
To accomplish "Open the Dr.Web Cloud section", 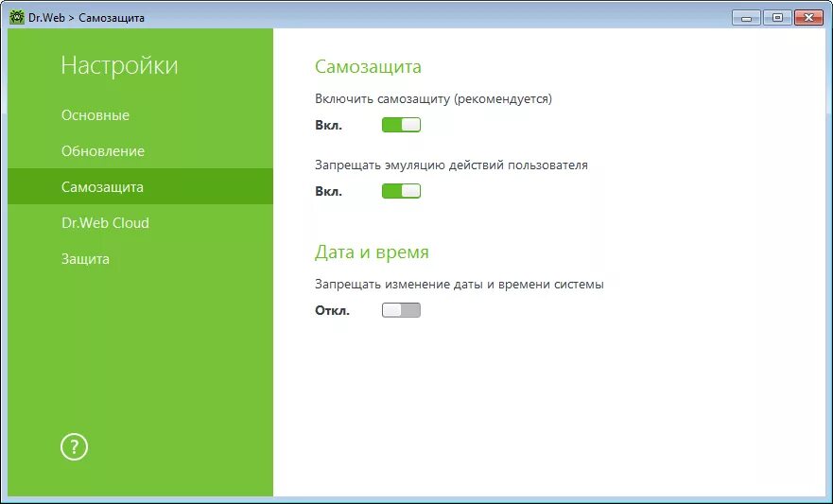I will [140, 223].
